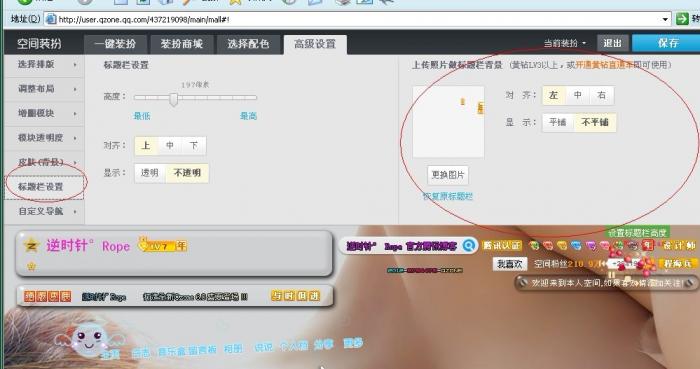Click the cartoon mascot character
Screen dimensions: 700x369
[89, 339]
